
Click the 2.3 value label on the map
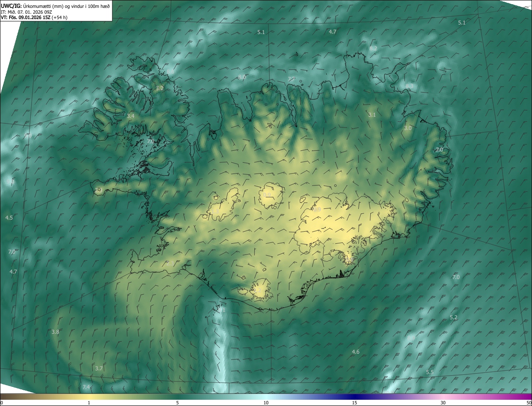(170, 263)
